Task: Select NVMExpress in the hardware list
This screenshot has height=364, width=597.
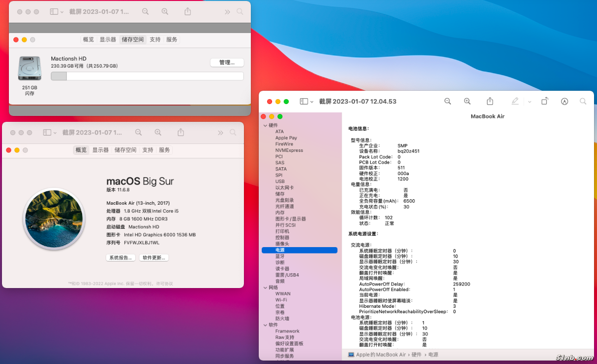Action: click(x=289, y=150)
